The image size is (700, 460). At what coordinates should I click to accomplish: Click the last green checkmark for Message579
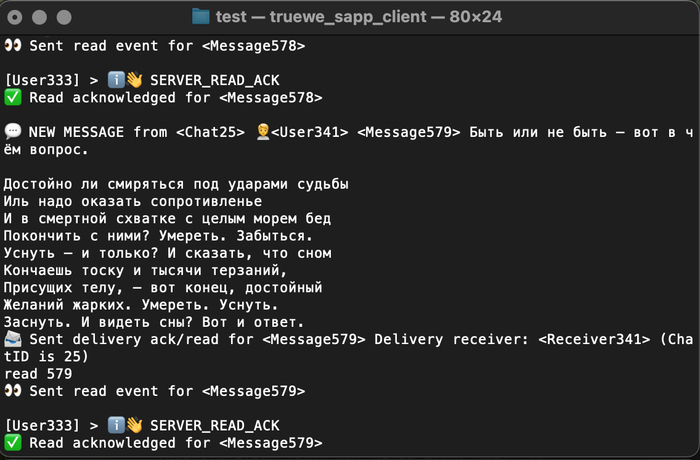(13, 443)
